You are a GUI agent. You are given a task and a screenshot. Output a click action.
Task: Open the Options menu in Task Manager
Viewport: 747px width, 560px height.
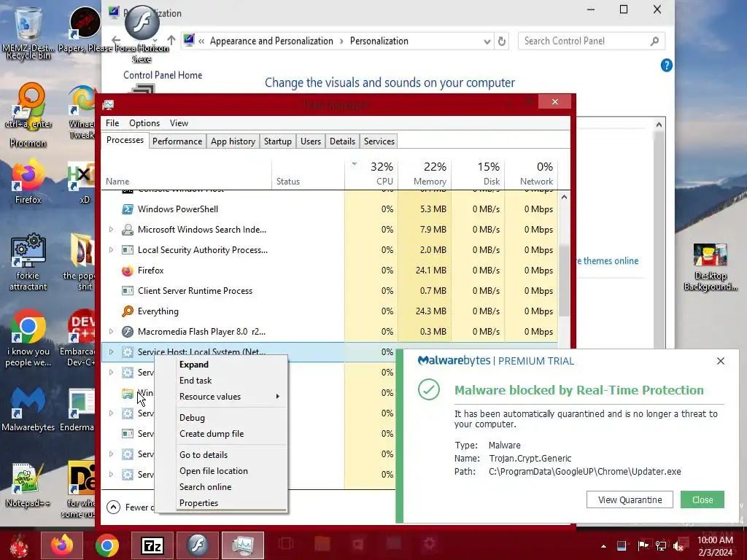click(144, 123)
